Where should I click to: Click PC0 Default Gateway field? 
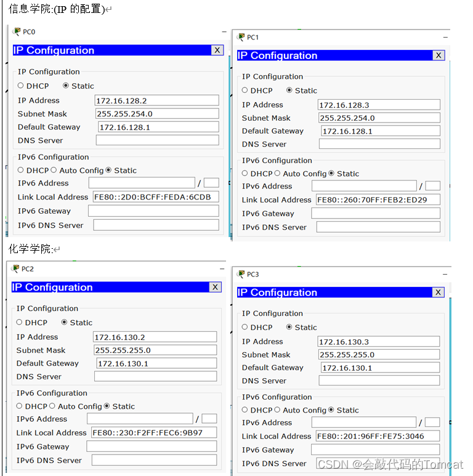coord(158,127)
